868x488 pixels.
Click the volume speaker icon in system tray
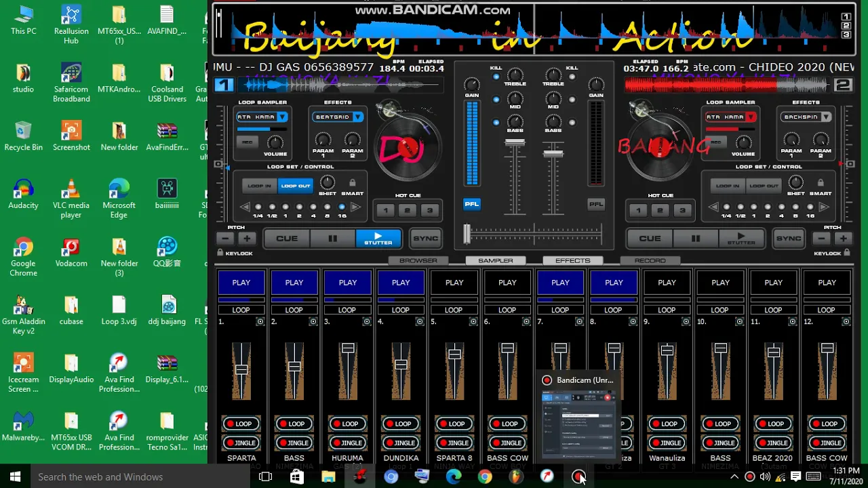pos(765,476)
